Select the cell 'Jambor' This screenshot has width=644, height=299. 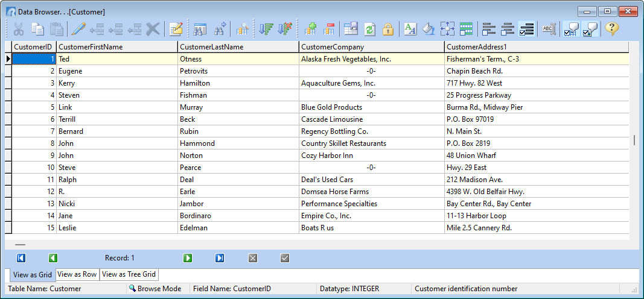pyautogui.click(x=238, y=204)
